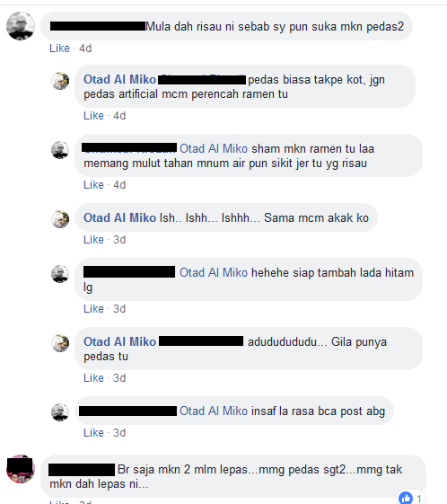Like the 'sham mkn ramen tu laa' reply
447x504 pixels.
coord(93,185)
